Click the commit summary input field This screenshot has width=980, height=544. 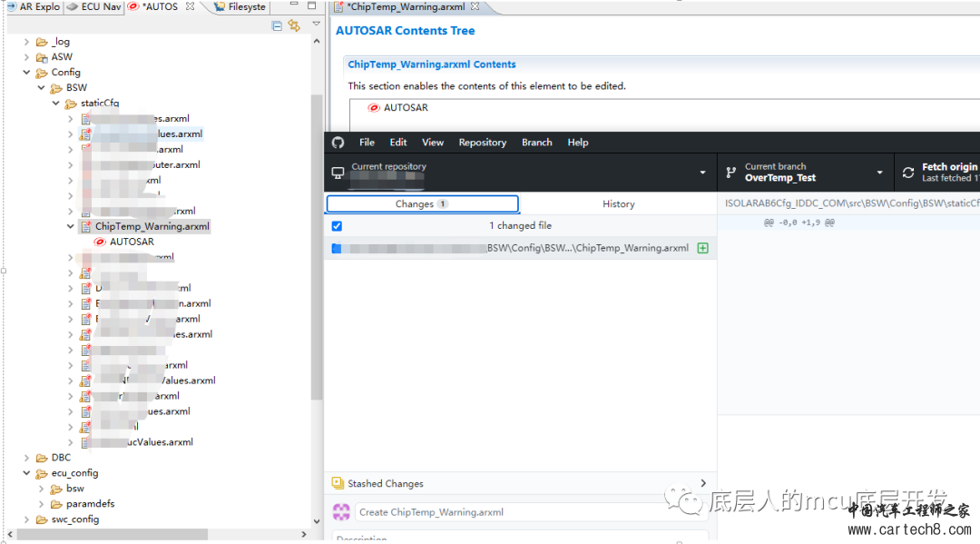(531, 512)
